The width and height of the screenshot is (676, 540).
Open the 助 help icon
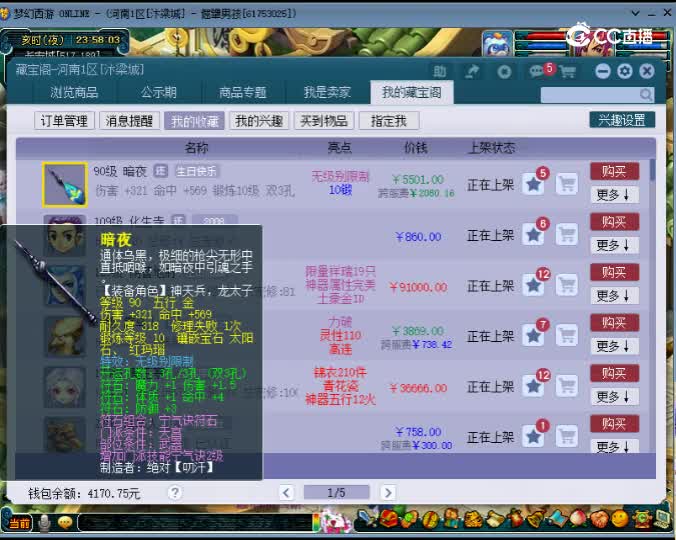[x=440, y=72]
